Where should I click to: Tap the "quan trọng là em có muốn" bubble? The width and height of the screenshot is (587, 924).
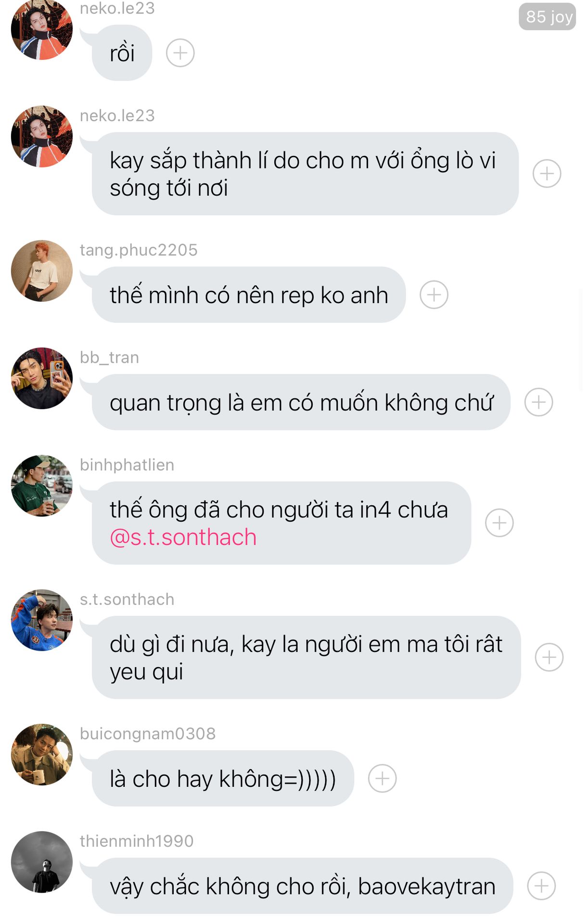tap(301, 402)
